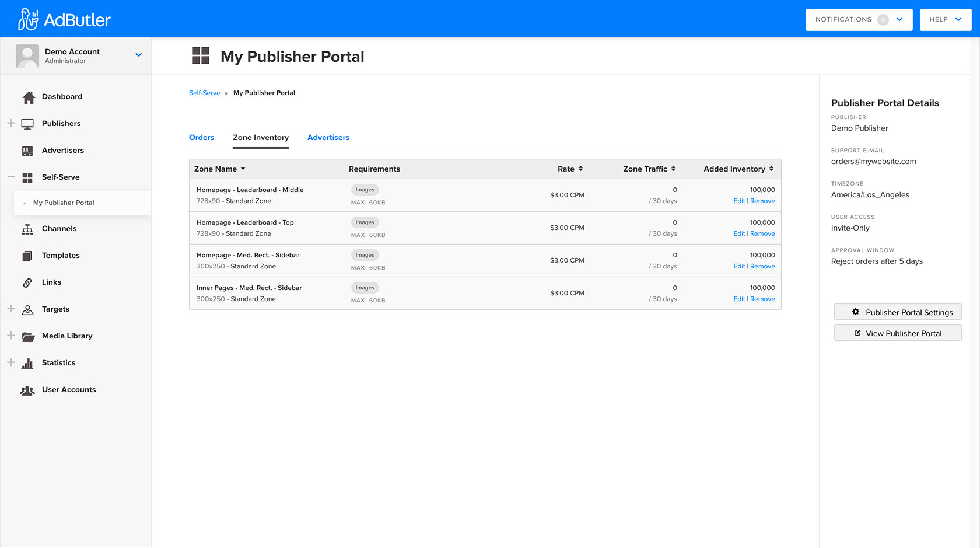Viewport: 980px width, 548px height.
Task: Collapse the Self-Serve sidebar section
Action: pos(10,177)
